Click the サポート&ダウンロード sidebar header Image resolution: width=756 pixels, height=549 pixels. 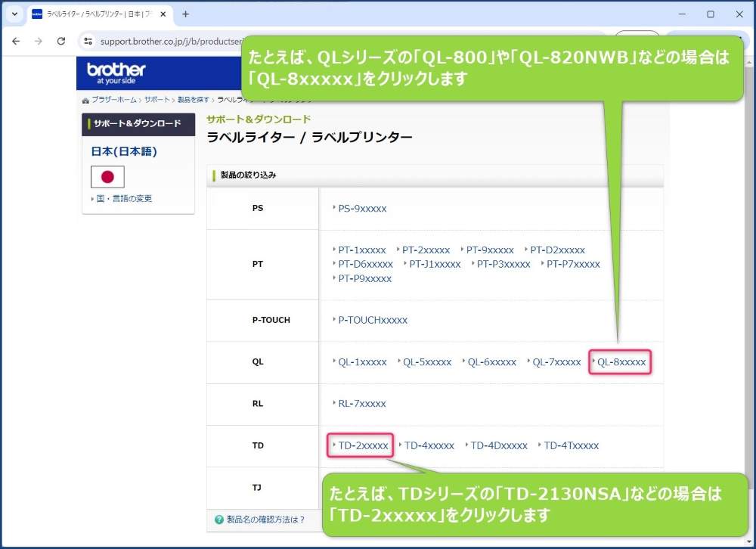(x=138, y=123)
